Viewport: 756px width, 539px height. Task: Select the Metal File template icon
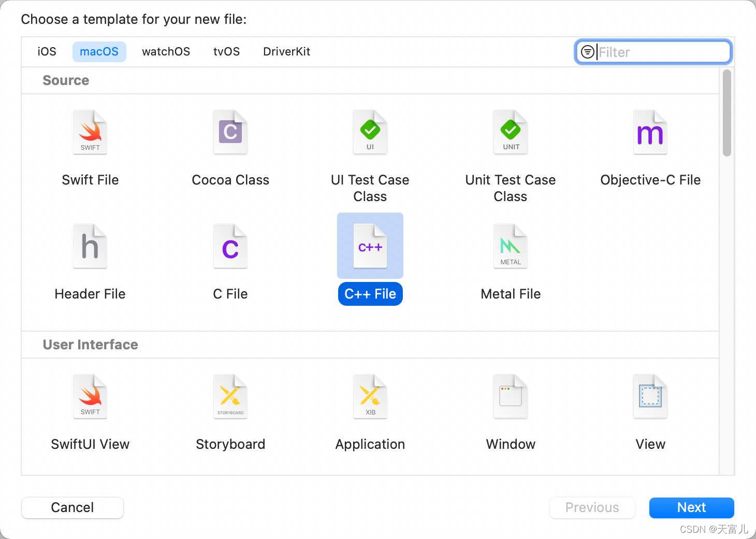(511, 246)
